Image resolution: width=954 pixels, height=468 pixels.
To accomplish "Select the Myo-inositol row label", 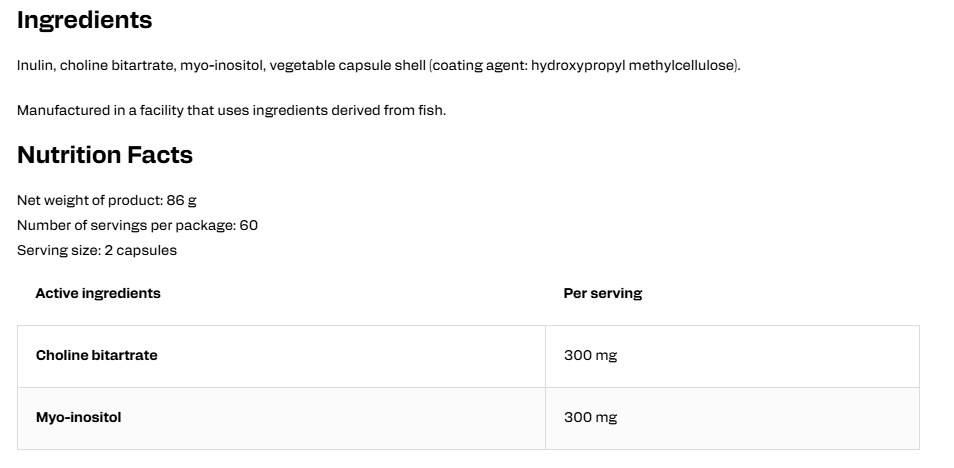I will [78, 417].
